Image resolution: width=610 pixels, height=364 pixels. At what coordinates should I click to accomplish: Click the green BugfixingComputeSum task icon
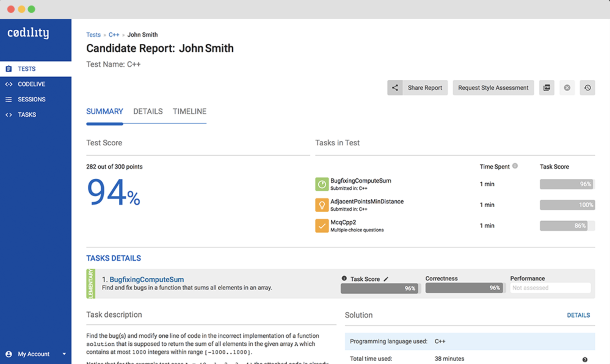point(322,184)
